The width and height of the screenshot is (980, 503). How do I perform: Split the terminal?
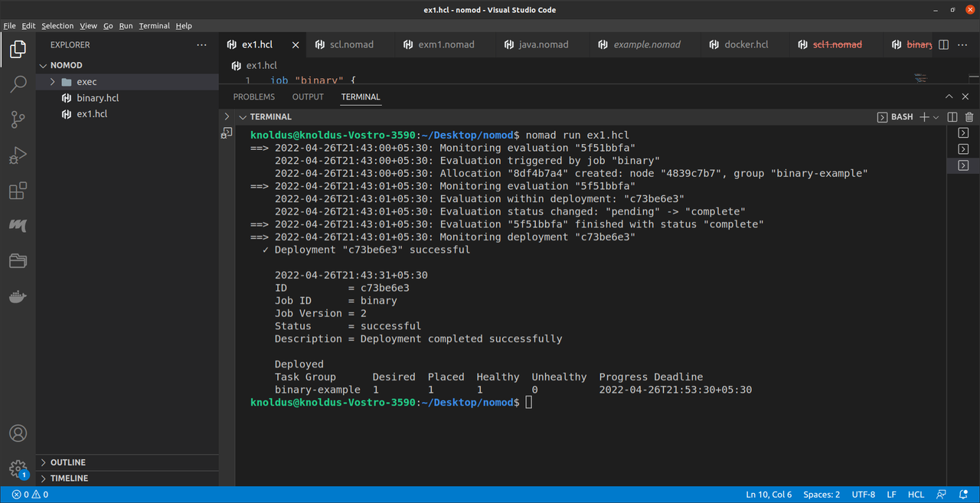(952, 117)
